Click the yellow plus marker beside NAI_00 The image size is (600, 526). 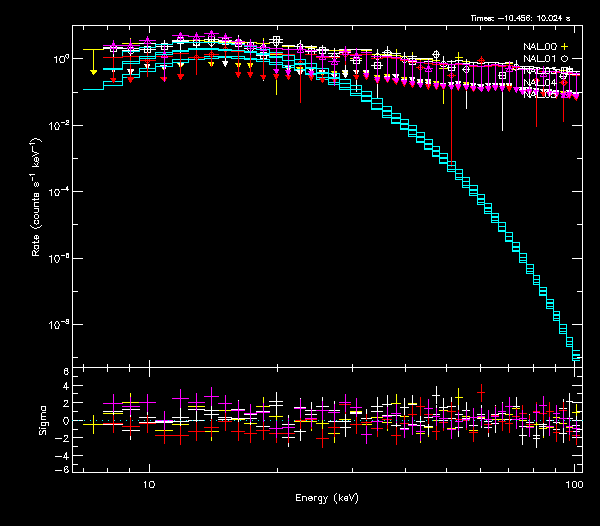[x=565, y=47]
